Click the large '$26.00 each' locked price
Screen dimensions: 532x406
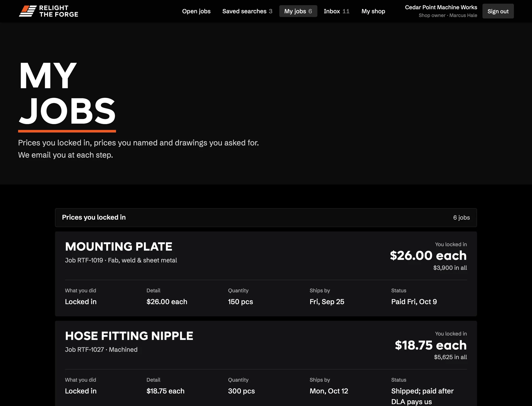pos(428,255)
